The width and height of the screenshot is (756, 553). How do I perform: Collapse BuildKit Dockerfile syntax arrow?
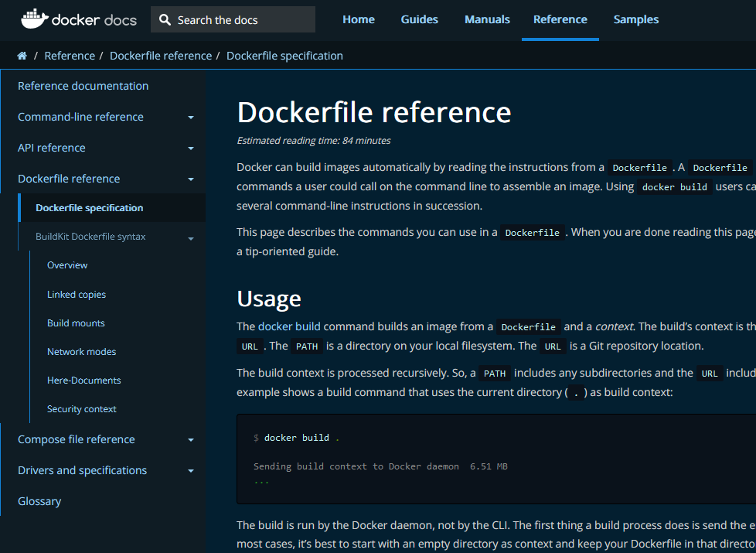[x=191, y=238]
